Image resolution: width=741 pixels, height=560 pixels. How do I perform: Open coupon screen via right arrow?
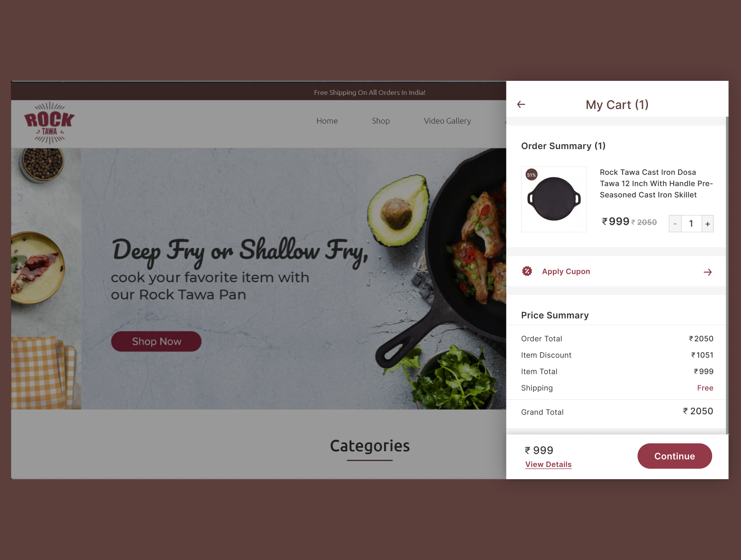coord(708,272)
